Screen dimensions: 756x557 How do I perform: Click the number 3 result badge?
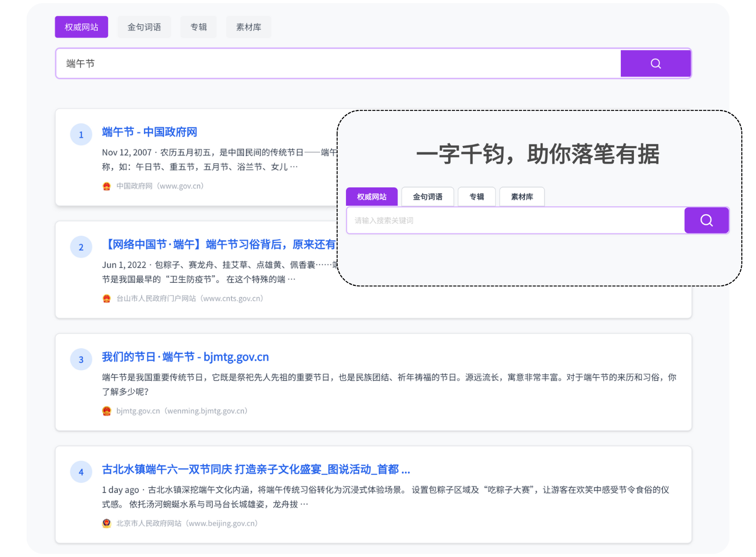pos(81,360)
